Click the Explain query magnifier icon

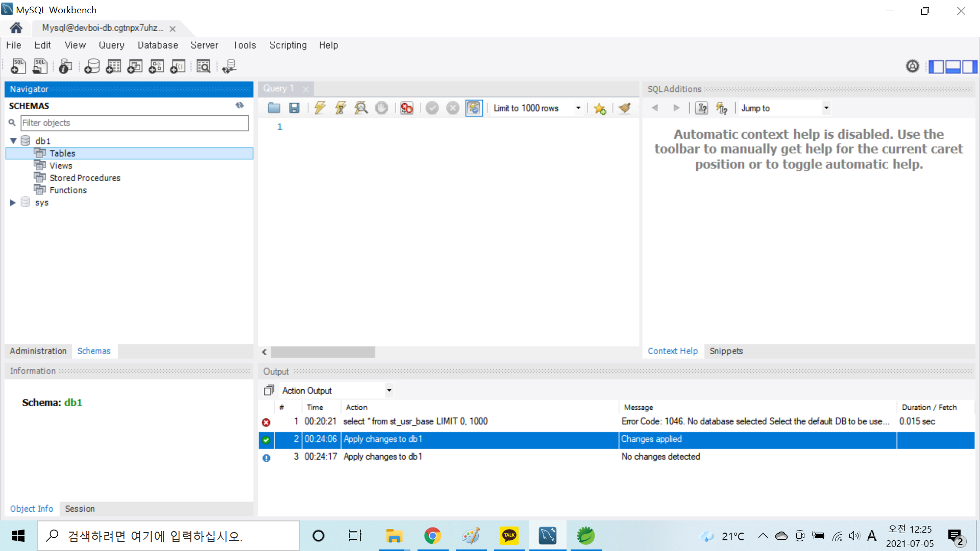[361, 108]
